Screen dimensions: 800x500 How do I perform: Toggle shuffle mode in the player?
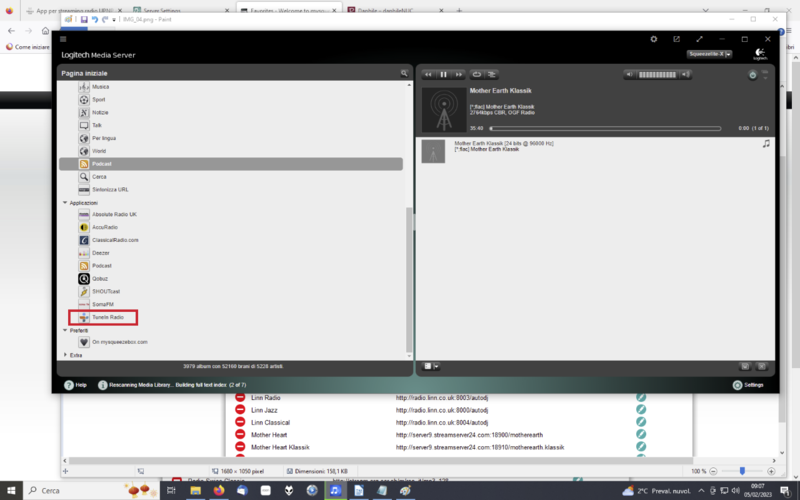pos(492,74)
